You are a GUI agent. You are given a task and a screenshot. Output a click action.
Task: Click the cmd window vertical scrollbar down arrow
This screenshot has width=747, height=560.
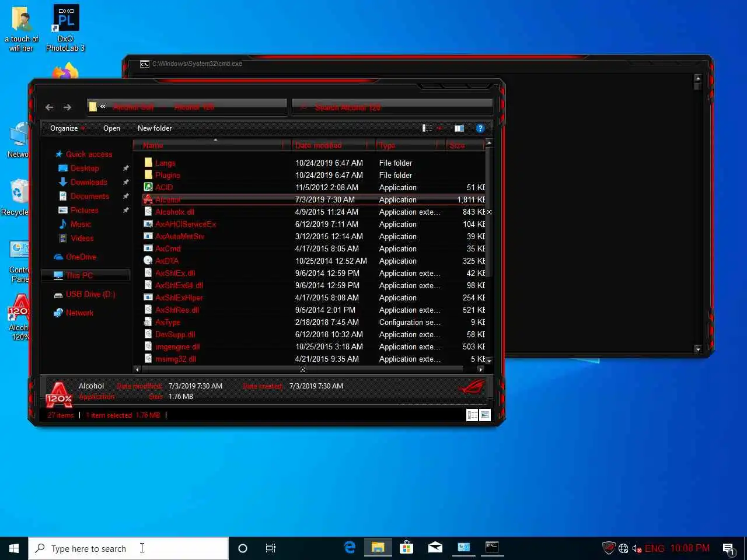coord(698,349)
